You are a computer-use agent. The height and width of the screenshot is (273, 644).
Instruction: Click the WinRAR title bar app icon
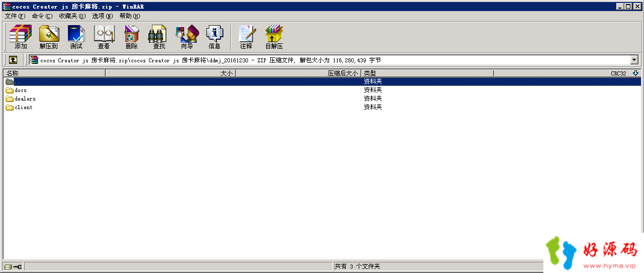pos(7,7)
